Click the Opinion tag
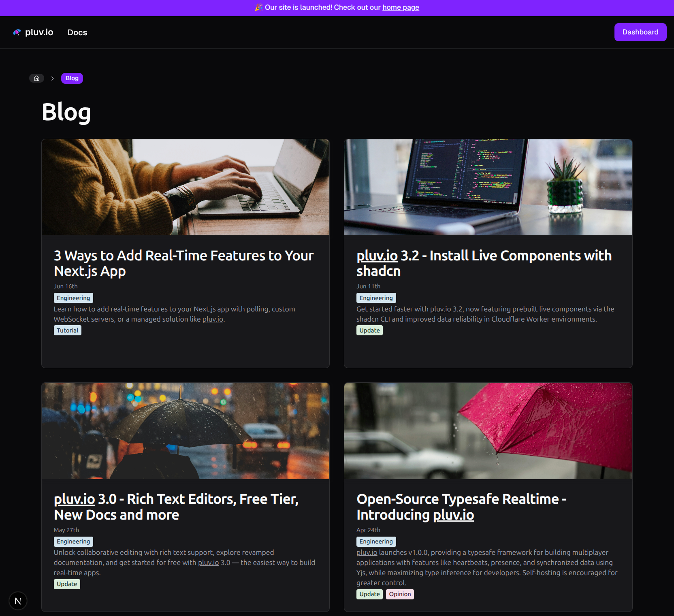The height and width of the screenshot is (616, 674). pyautogui.click(x=400, y=594)
